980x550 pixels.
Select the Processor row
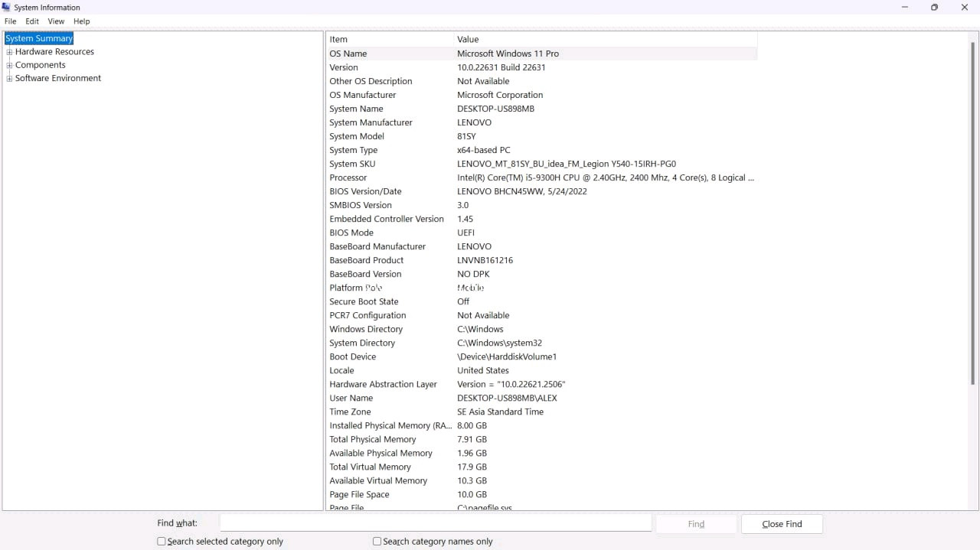coord(542,177)
